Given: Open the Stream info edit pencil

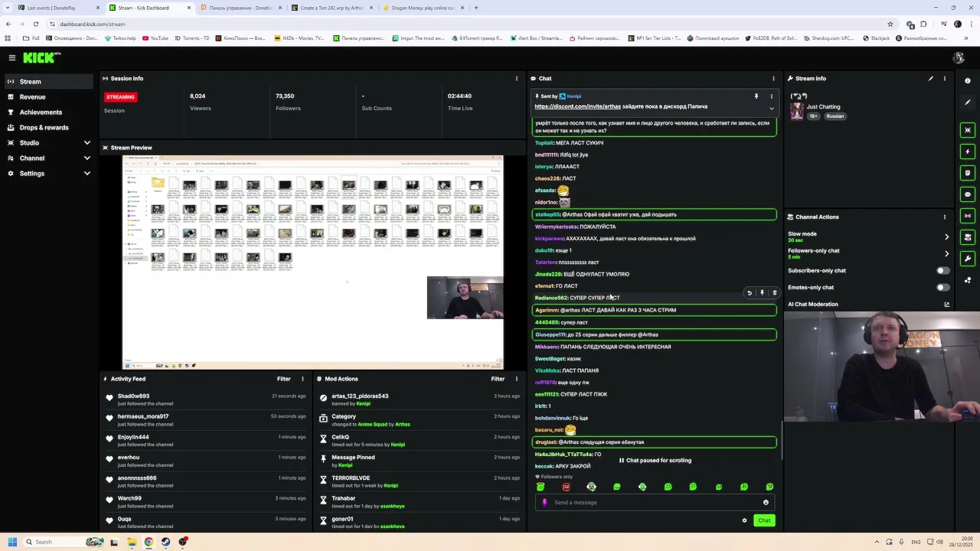Looking at the screenshot, I should pyautogui.click(x=931, y=78).
